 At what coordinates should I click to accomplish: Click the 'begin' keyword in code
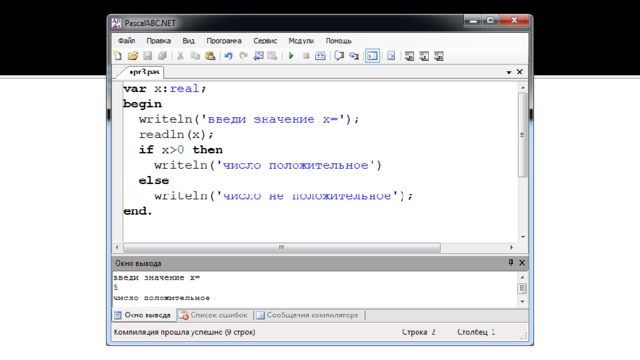142,104
